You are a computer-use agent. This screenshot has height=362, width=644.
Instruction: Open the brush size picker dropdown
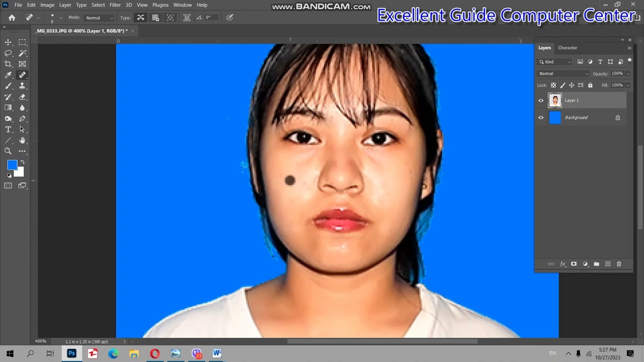coord(61,18)
